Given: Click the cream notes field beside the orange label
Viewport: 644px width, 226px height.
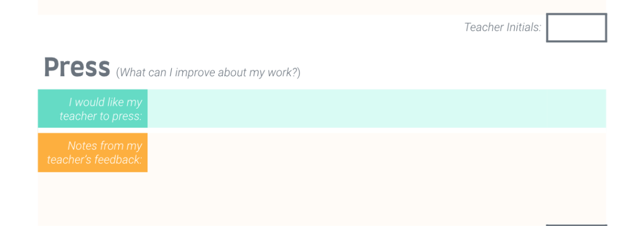Looking at the screenshot, I should 377,153.
